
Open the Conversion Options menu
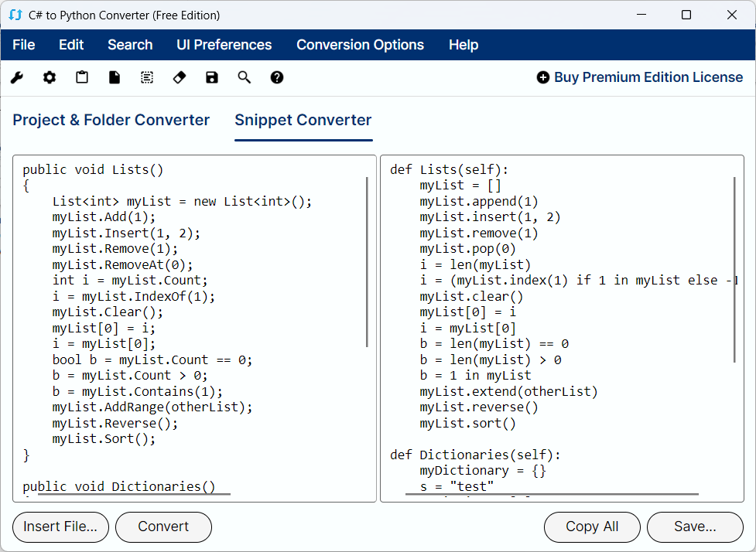tap(360, 45)
